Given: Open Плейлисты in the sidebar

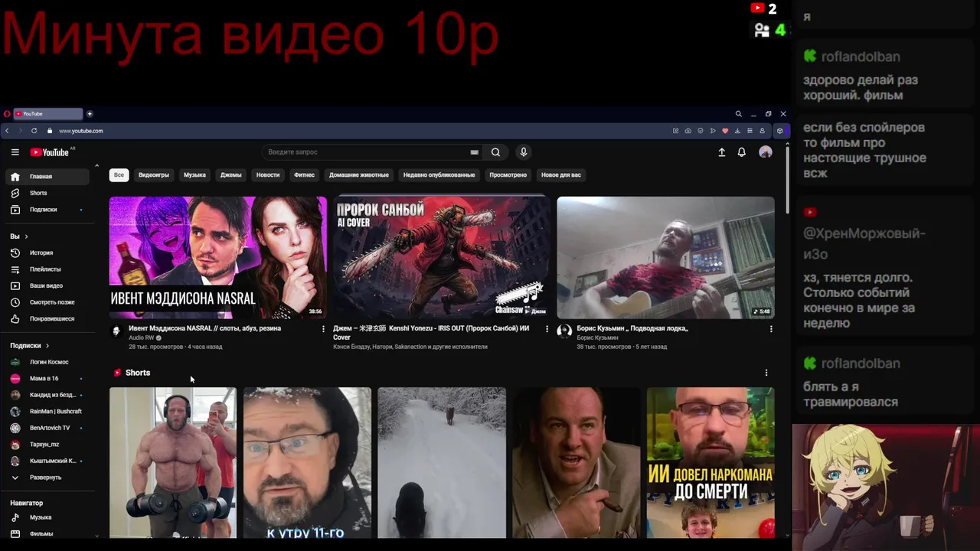Looking at the screenshot, I should pos(47,269).
